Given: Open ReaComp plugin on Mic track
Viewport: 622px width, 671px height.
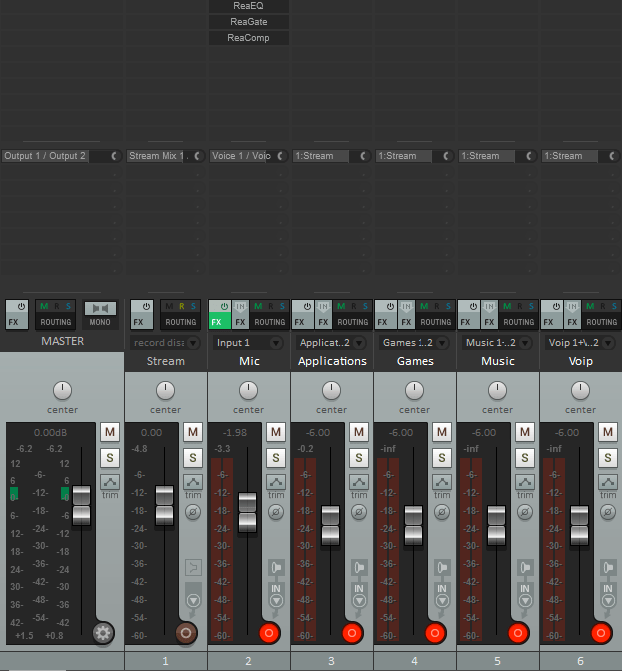Looking at the screenshot, I should pos(249,38).
